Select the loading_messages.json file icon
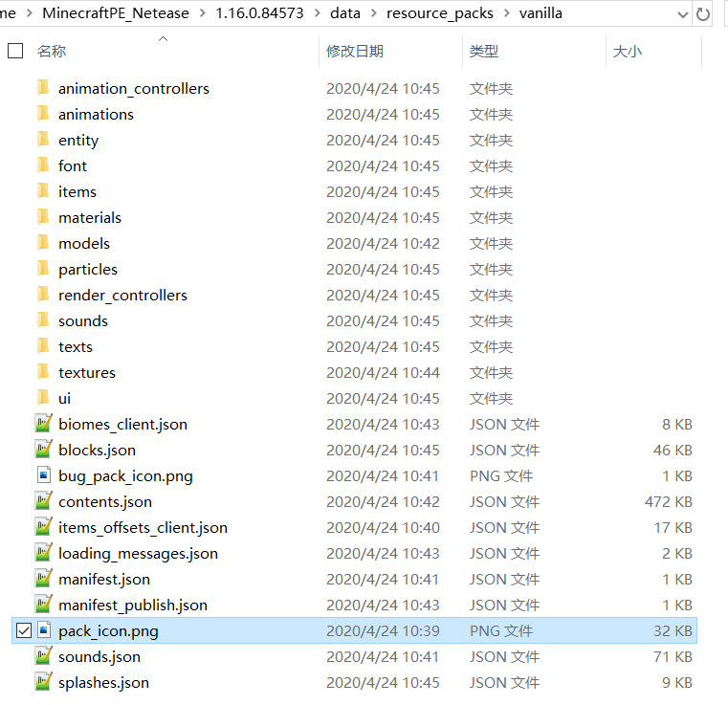Screen dimensions: 728x705 click(x=43, y=553)
